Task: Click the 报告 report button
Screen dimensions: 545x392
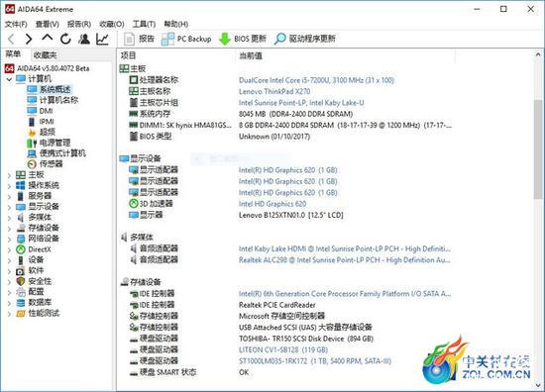Action: [139, 39]
